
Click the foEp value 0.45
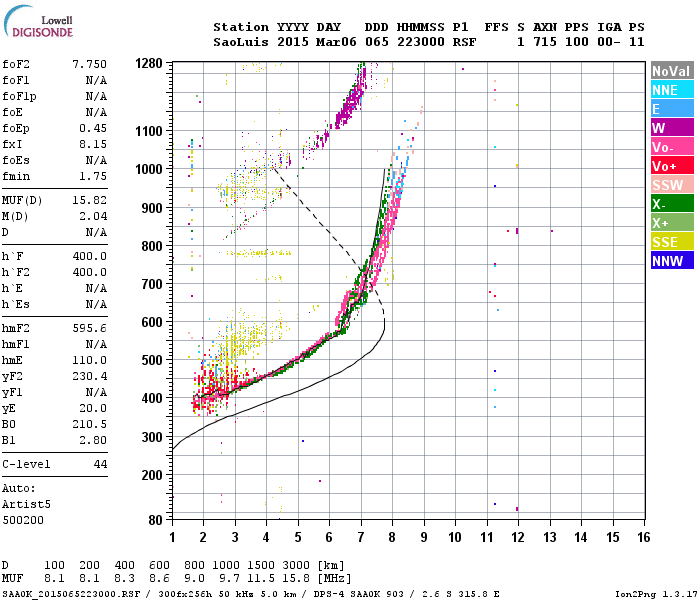click(93, 129)
